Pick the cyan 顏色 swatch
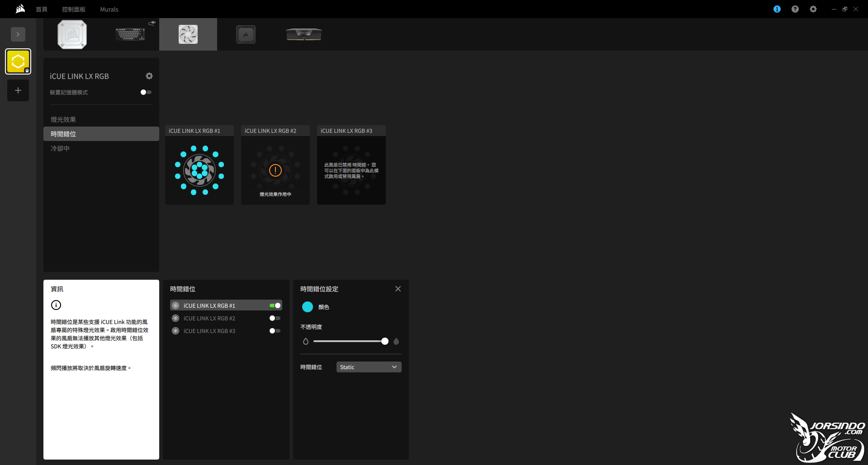Viewport: 868px width, 465px height. [308, 307]
